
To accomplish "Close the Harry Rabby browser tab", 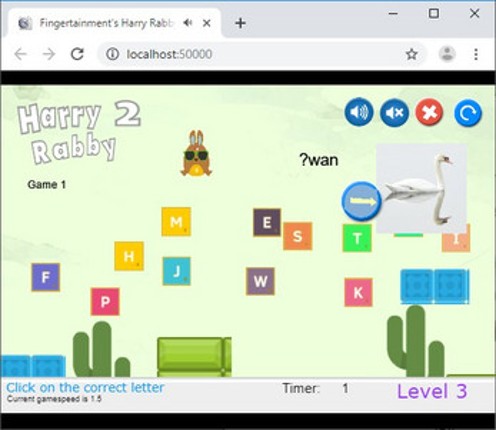I will click(207, 23).
